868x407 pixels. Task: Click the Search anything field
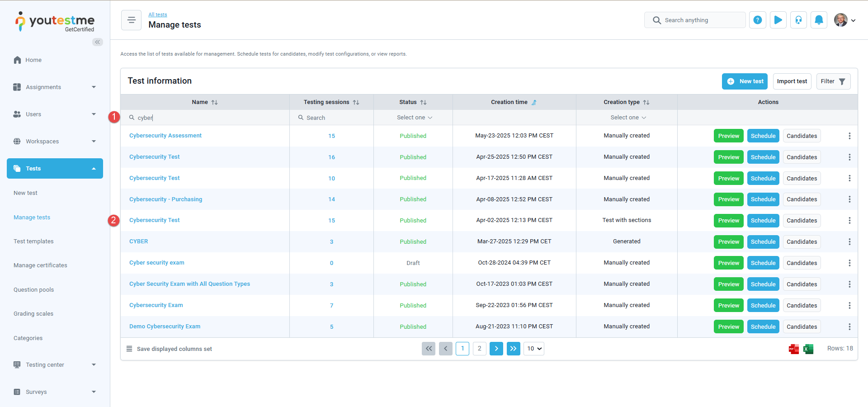(695, 20)
